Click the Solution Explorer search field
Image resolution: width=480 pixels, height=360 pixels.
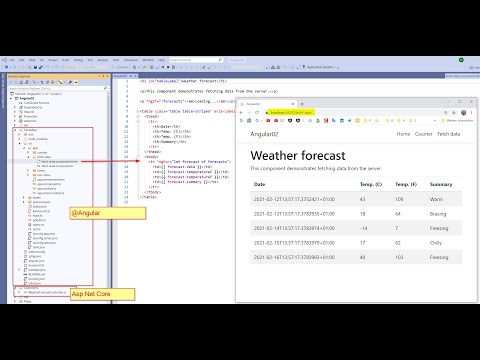(58, 88)
